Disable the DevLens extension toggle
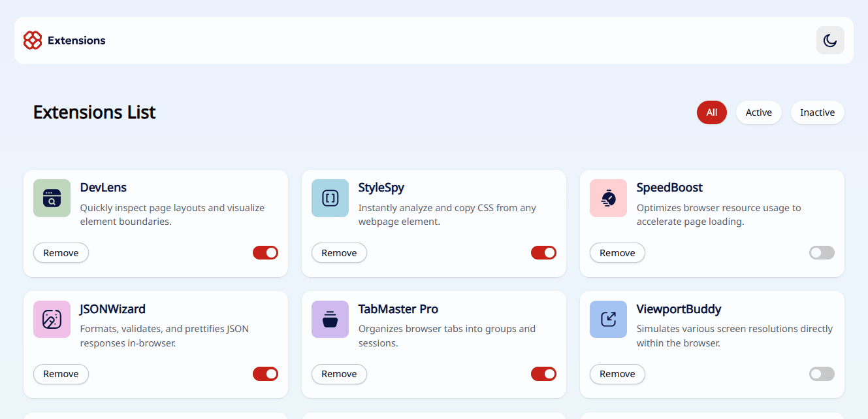The image size is (868, 419). [x=265, y=252]
